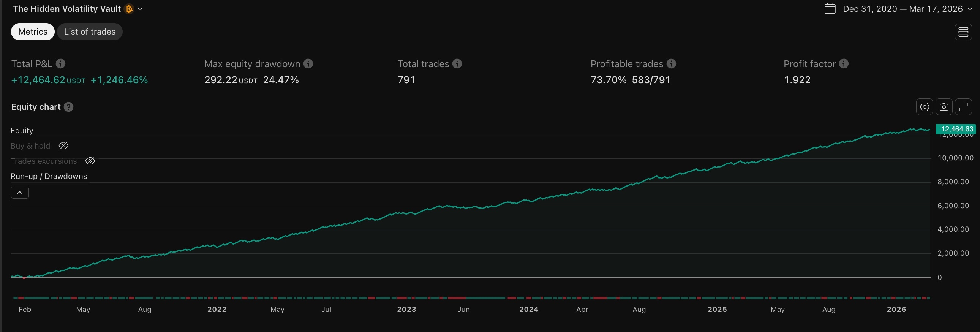
Task: Open equity chart settings icon
Action: 925,107
